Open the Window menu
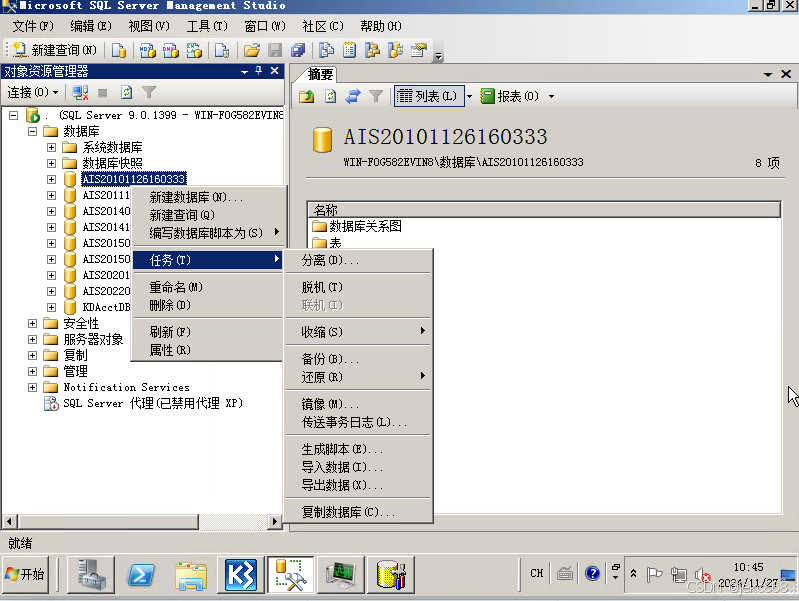799x601 pixels. coord(265,26)
